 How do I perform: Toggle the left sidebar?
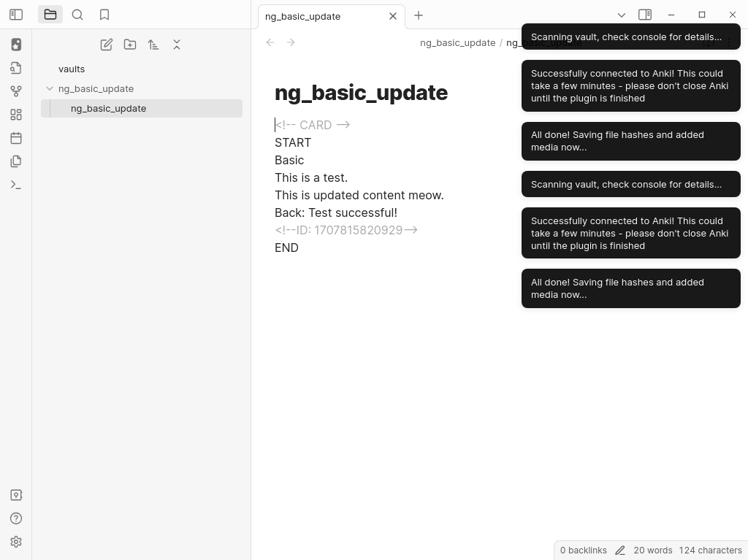point(16,15)
